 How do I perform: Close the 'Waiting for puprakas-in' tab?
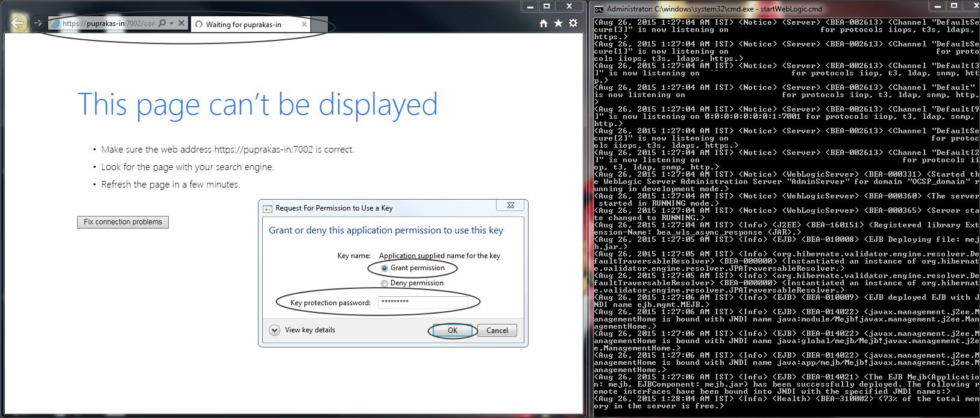coord(304,24)
